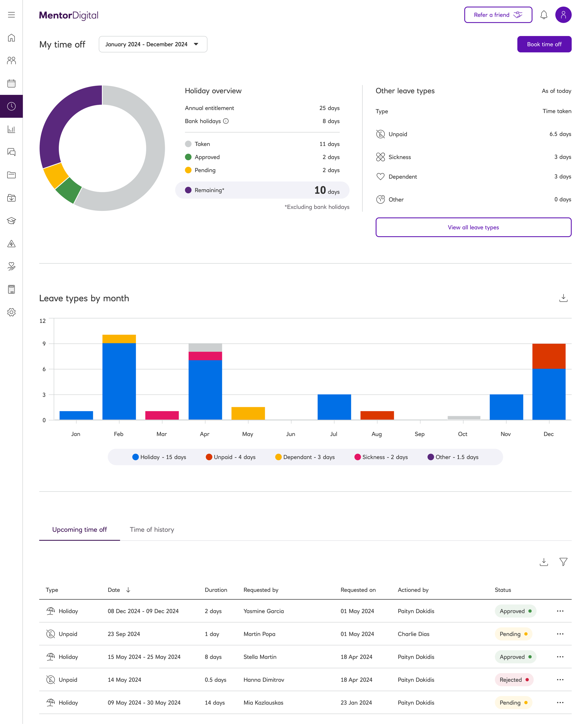Switch to Upcoming time off tab

pyautogui.click(x=79, y=529)
